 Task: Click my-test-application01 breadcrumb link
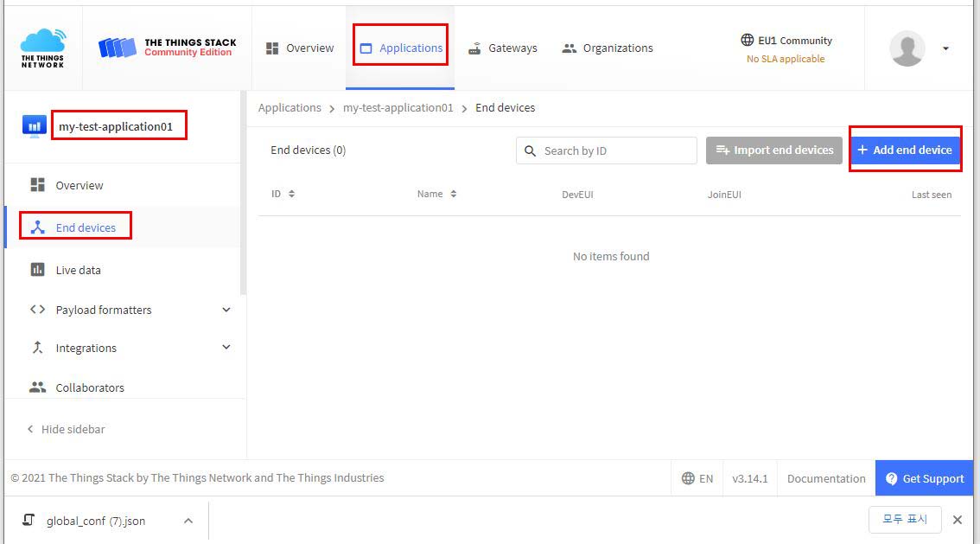coord(398,107)
